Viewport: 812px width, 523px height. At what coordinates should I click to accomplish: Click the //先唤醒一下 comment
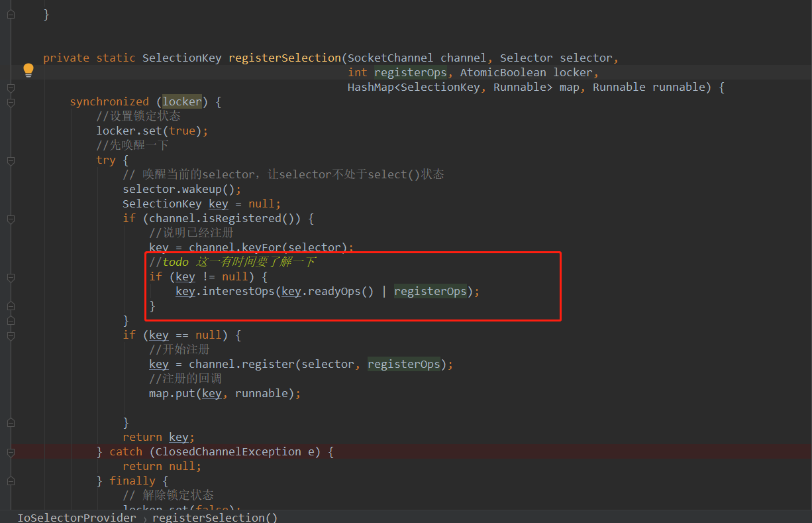(132, 146)
